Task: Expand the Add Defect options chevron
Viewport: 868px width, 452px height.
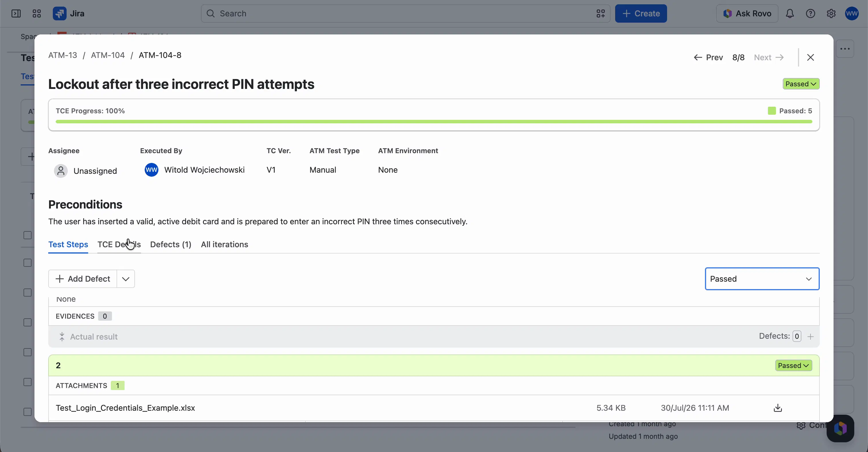Action: click(126, 279)
